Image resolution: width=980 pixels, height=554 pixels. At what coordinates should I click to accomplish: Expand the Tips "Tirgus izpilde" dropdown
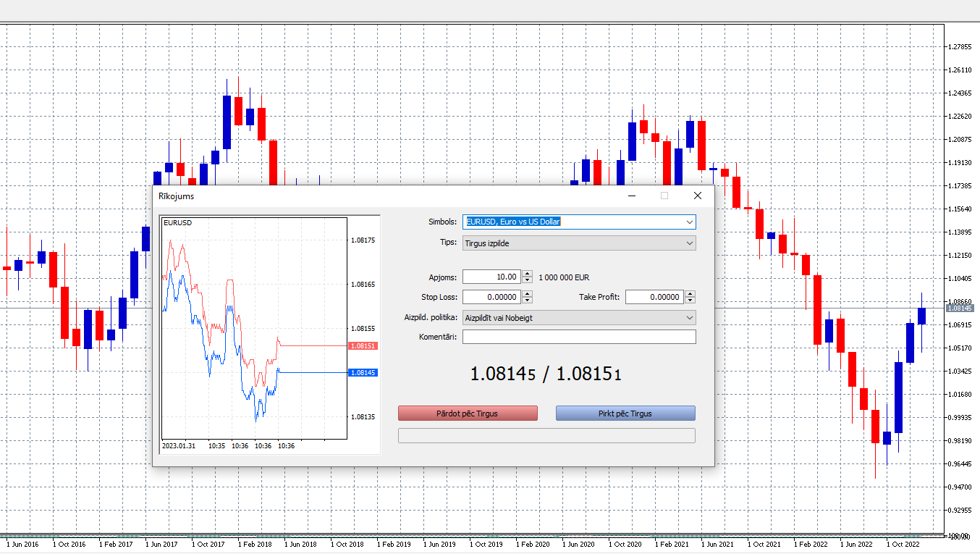(579, 243)
